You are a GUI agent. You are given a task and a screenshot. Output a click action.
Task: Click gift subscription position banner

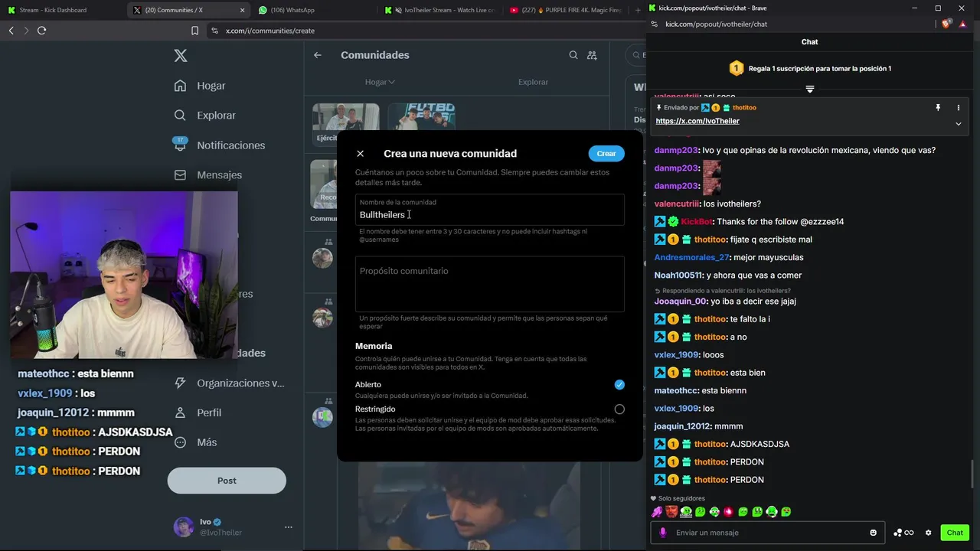tap(809, 68)
